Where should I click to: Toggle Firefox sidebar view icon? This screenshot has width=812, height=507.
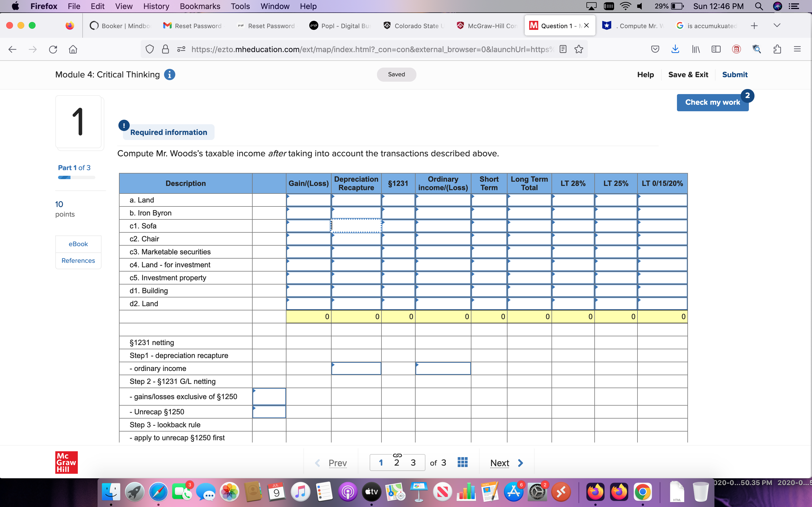click(x=716, y=49)
